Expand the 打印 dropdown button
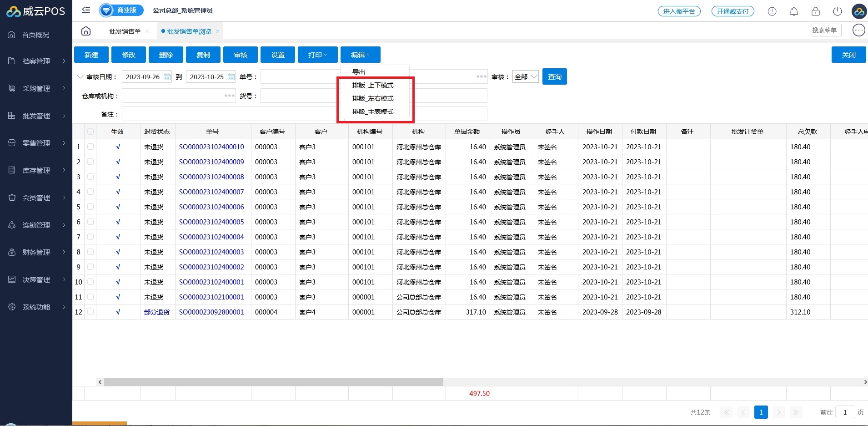This screenshot has height=426, width=868. [x=317, y=55]
